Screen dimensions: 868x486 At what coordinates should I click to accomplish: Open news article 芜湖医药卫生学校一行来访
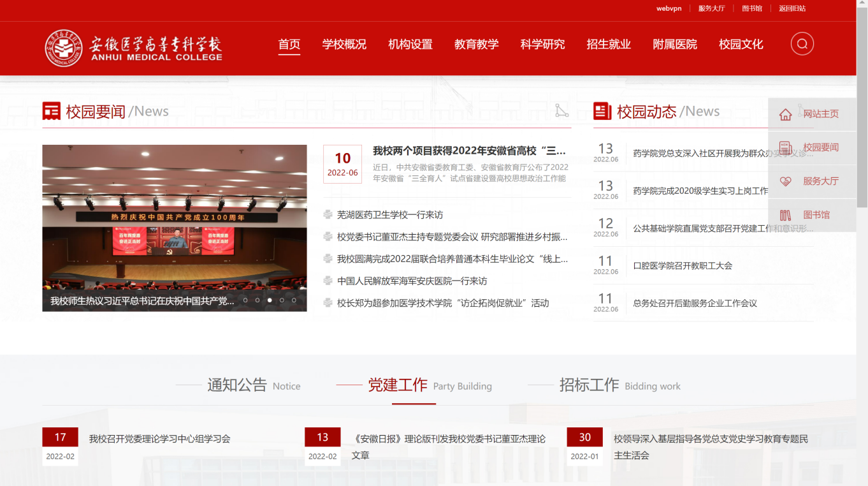click(x=389, y=215)
